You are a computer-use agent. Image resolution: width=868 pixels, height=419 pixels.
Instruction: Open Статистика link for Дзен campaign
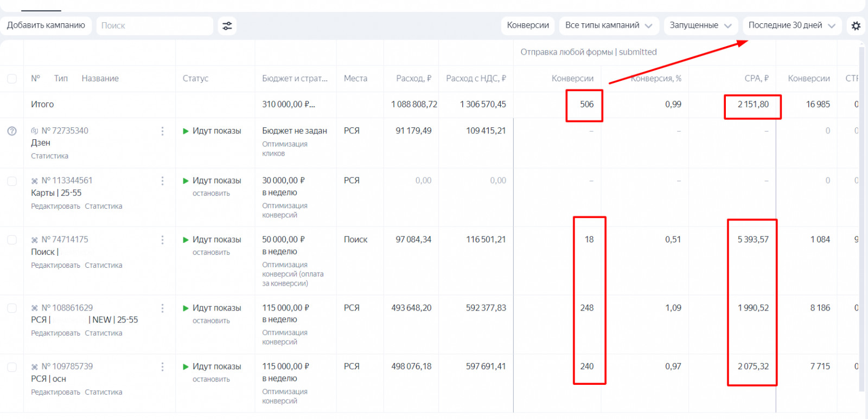coord(49,156)
